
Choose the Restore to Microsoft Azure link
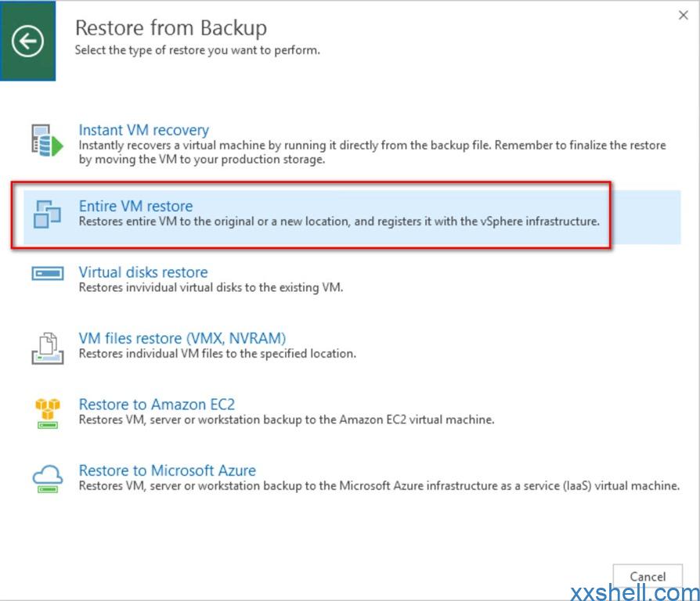tap(168, 470)
